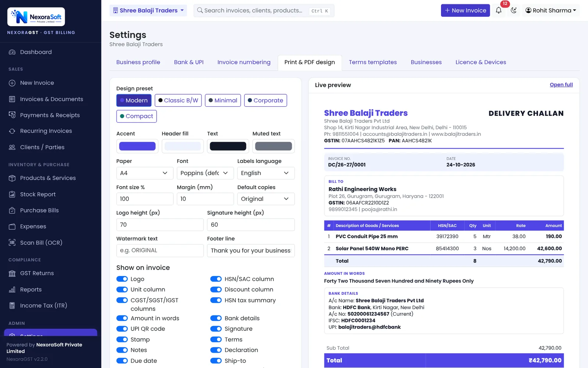Select the Terms templates tab
The image size is (588, 368).
click(x=373, y=62)
